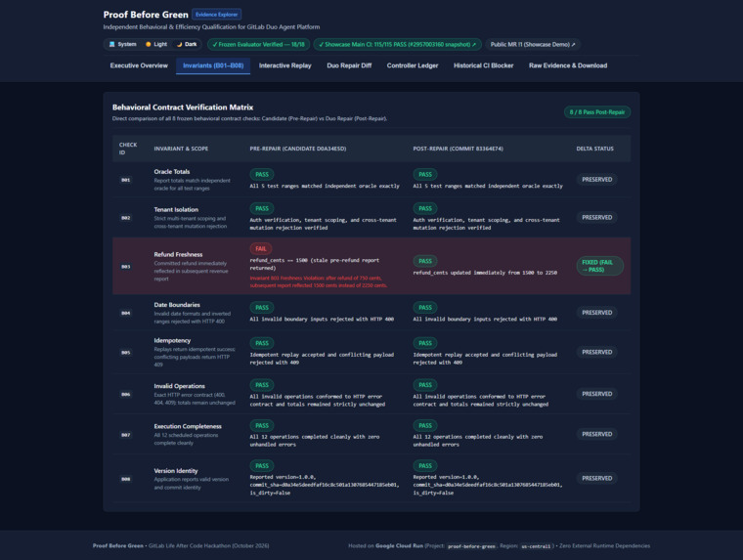Click the Oracle Totals invariant name
The width and height of the screenshot is (743, 560).
coord(171,171)
